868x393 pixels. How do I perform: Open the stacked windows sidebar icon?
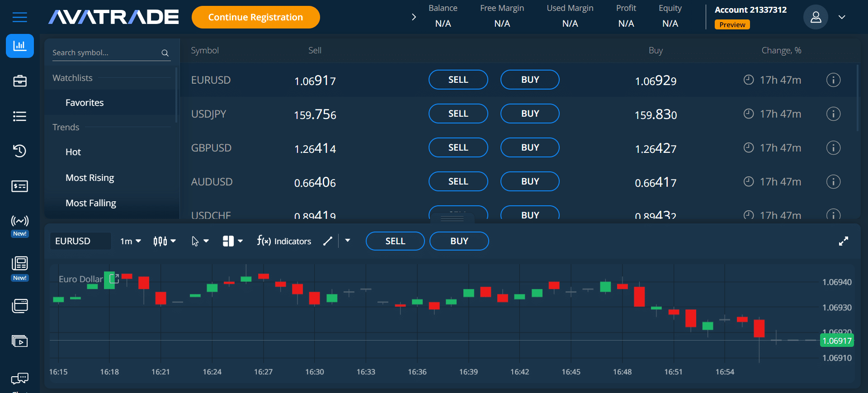point(20,306)
